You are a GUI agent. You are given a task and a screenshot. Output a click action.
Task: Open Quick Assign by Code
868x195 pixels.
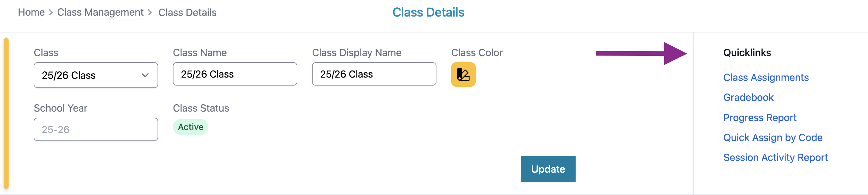(773, 137)
